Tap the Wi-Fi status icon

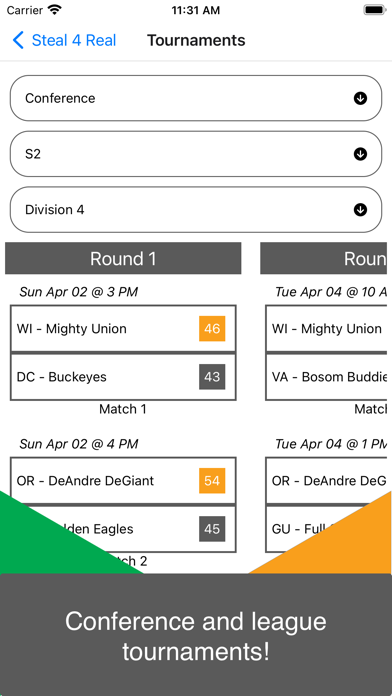pos(55,10)
